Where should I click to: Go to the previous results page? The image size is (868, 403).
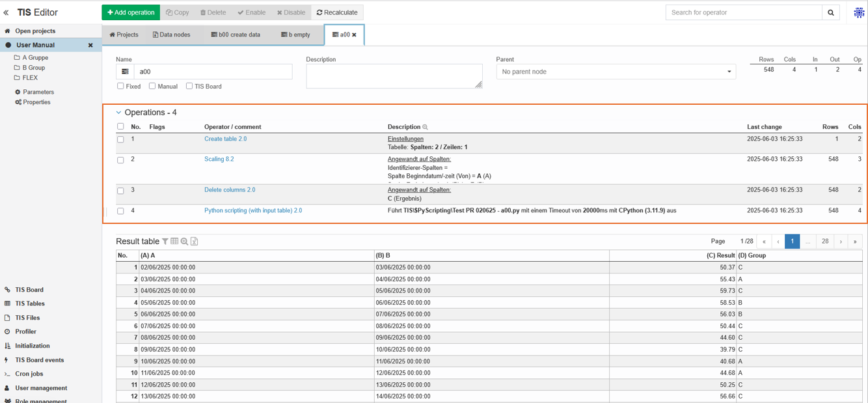778,242
